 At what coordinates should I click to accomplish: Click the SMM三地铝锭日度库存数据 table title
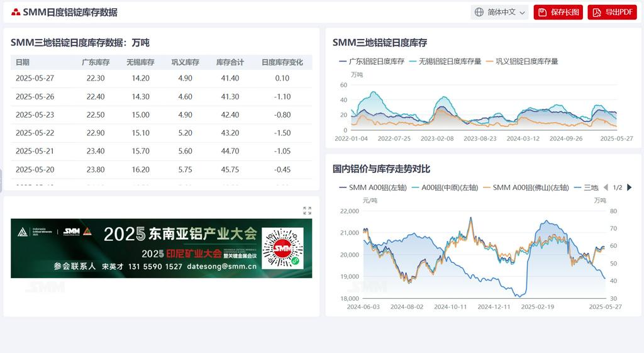pyautogui.click(x=80, y=43)
